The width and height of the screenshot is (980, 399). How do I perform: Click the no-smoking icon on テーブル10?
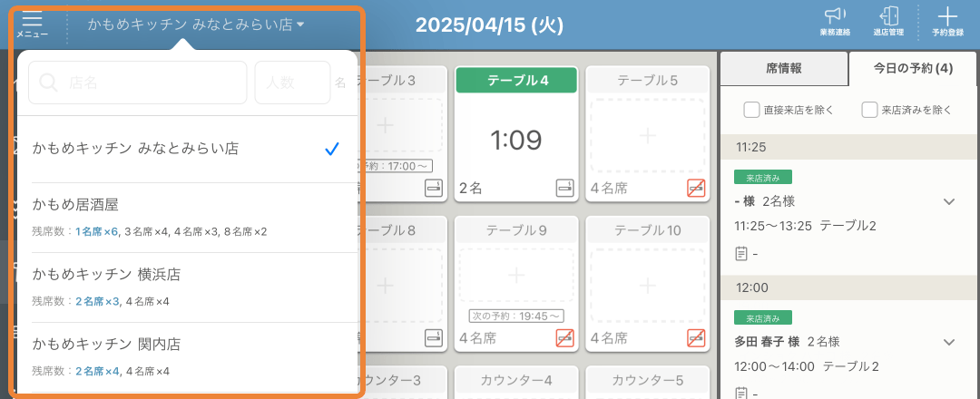point(695,338)
